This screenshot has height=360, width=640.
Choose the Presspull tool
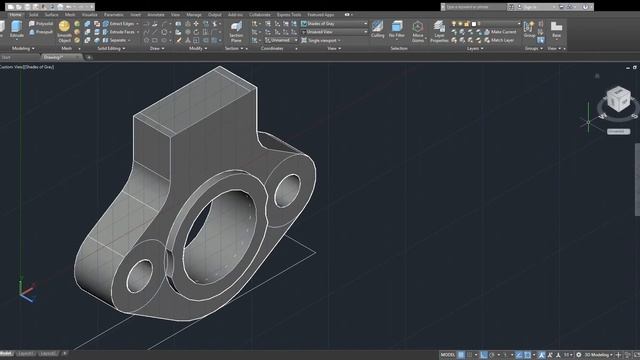pyautogui.click(x=41, y=32)
